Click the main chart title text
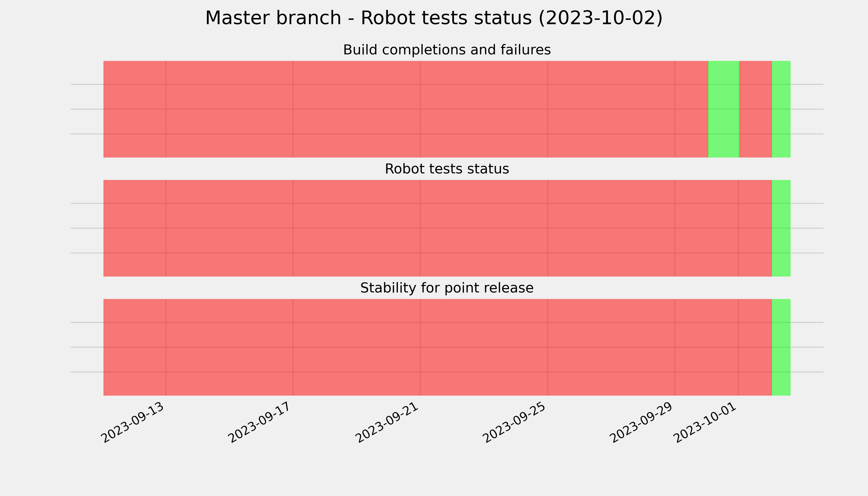The image size is (868, 496). point(434,18)
